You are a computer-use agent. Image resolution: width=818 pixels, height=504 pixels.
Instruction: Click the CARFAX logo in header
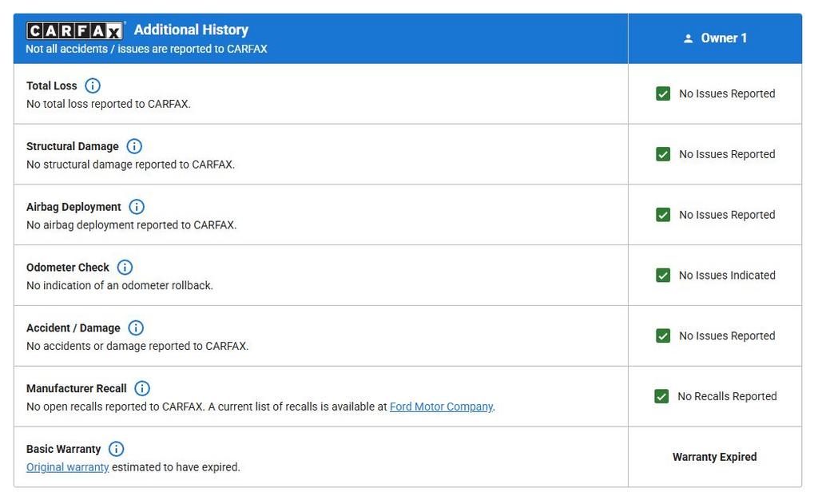(x=74, y=30)
